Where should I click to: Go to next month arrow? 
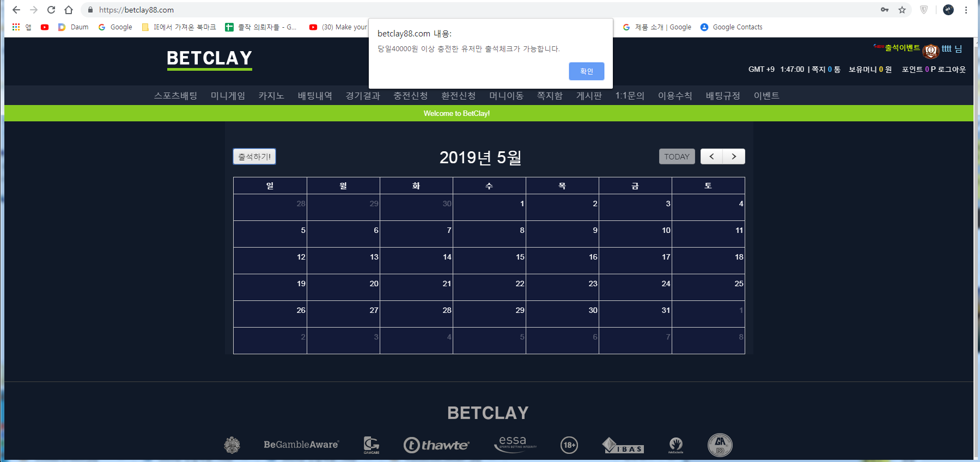[x=734, y=157]
